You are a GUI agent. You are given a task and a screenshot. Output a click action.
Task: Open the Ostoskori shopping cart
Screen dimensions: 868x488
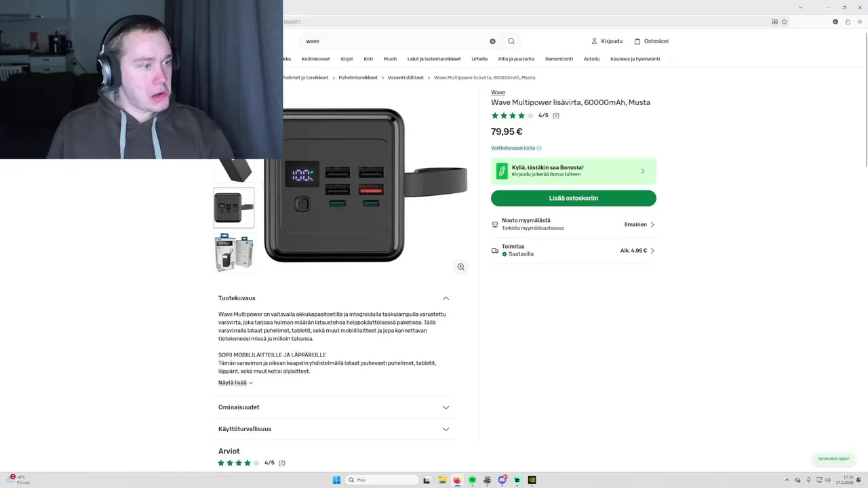coord(651,41)
